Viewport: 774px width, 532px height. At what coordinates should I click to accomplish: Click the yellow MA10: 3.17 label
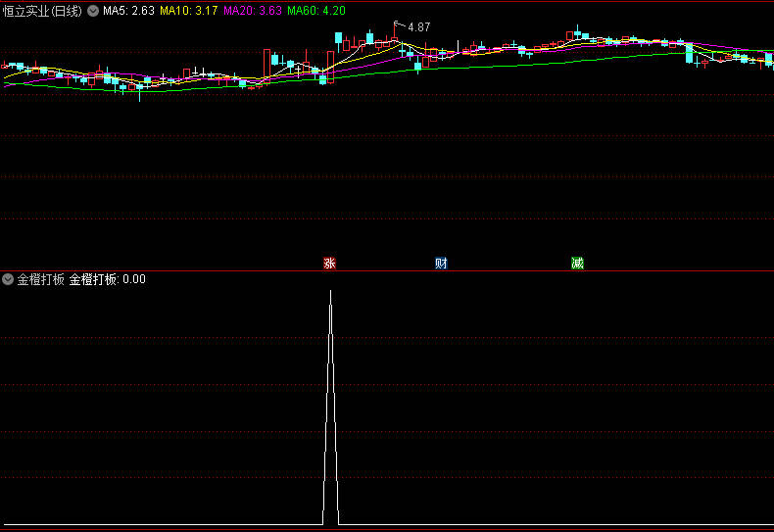pyautogui.click(x=188, y=11)
